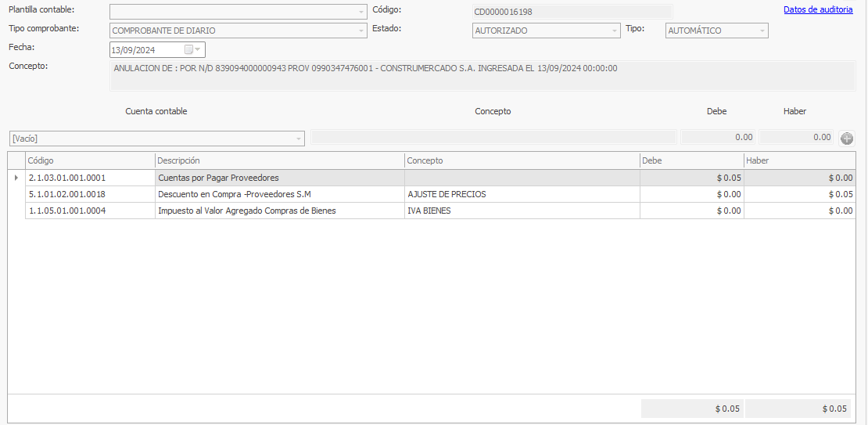Image resolution: width=868 pixels, height=425 pixels.
Task: Click the Debe amount input field above grid
Action: pos(717,138)
